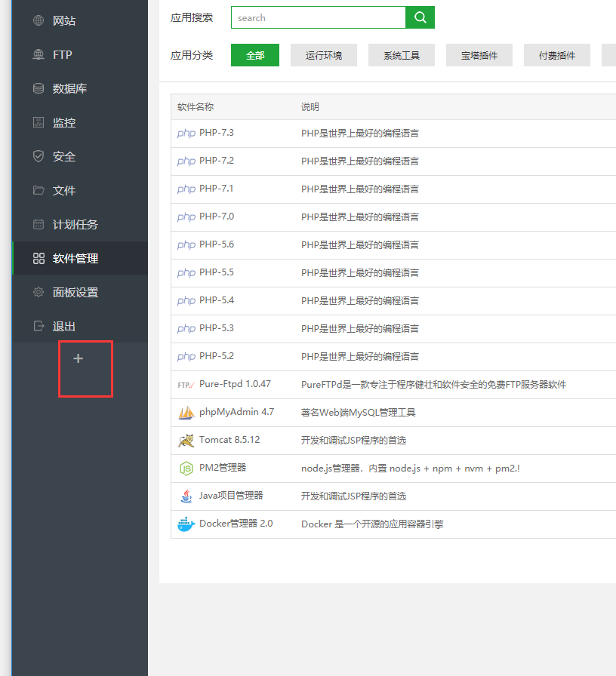Click the PM2 node.js icon
616x676 pixels.
(186, 469)
